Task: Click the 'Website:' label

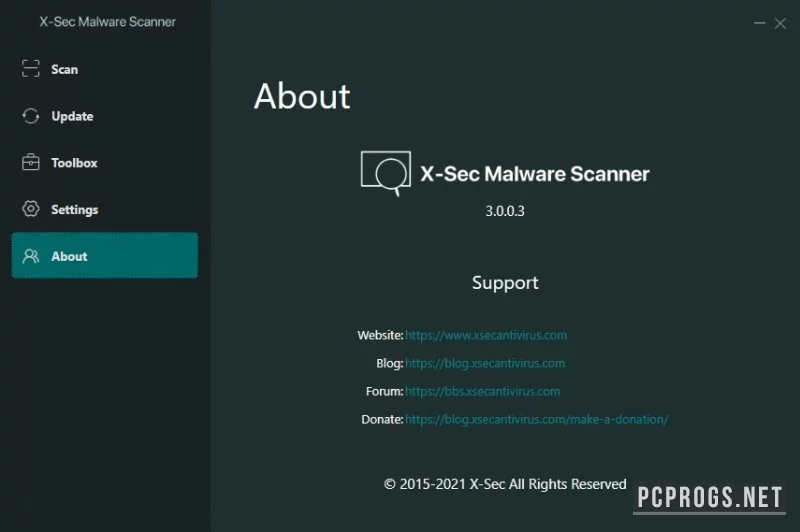Action: [x=380, y=335]
